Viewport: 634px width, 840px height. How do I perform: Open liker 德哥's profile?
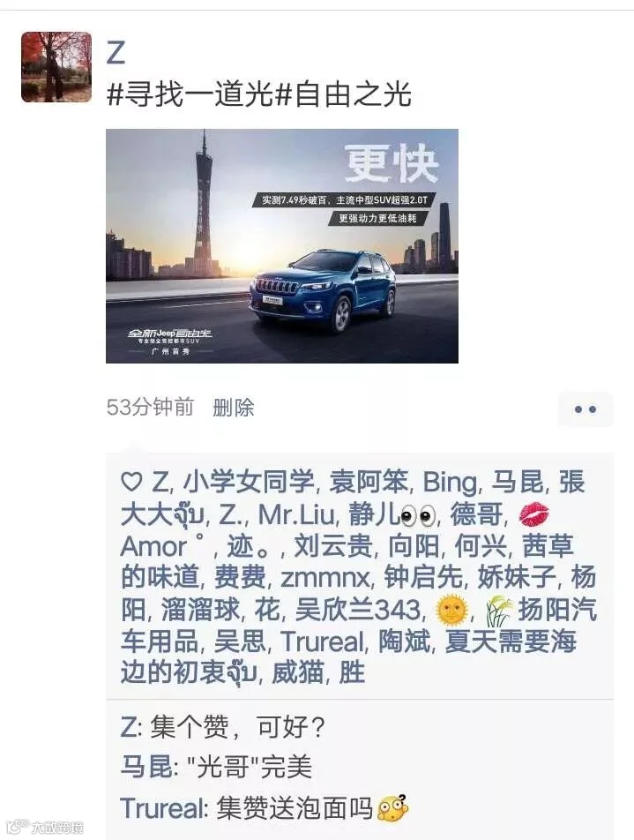coord(476,514)
